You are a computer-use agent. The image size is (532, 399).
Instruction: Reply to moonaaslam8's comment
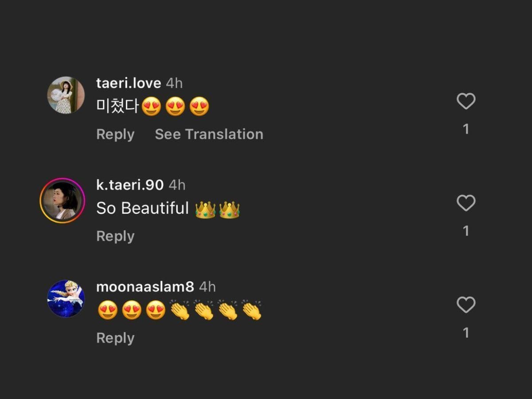pyautogui.click(x=115, y=338)
